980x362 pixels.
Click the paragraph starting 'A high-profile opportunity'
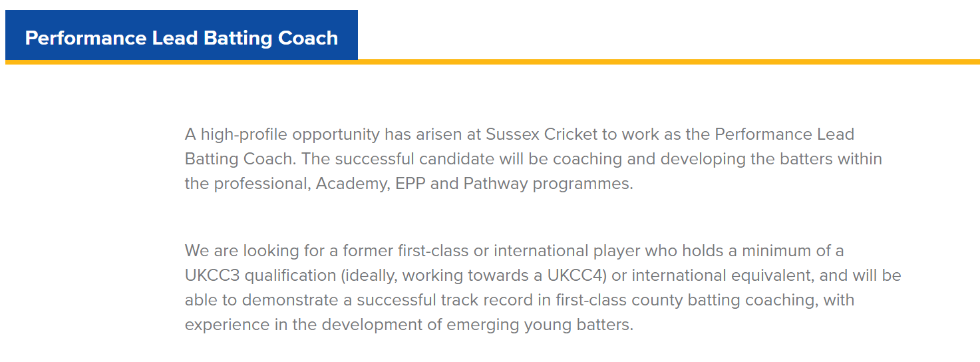(534, 159)
